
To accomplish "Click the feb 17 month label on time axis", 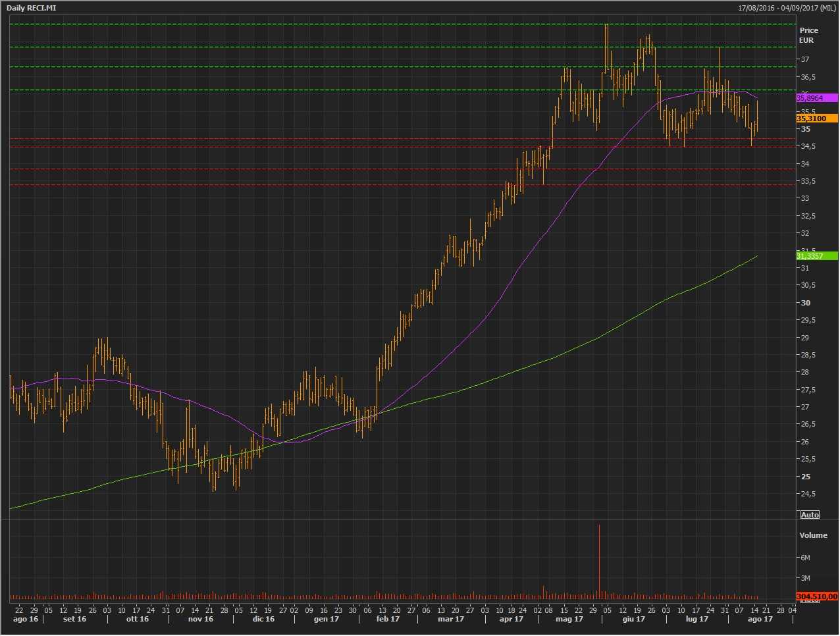I will pos(388,619).
